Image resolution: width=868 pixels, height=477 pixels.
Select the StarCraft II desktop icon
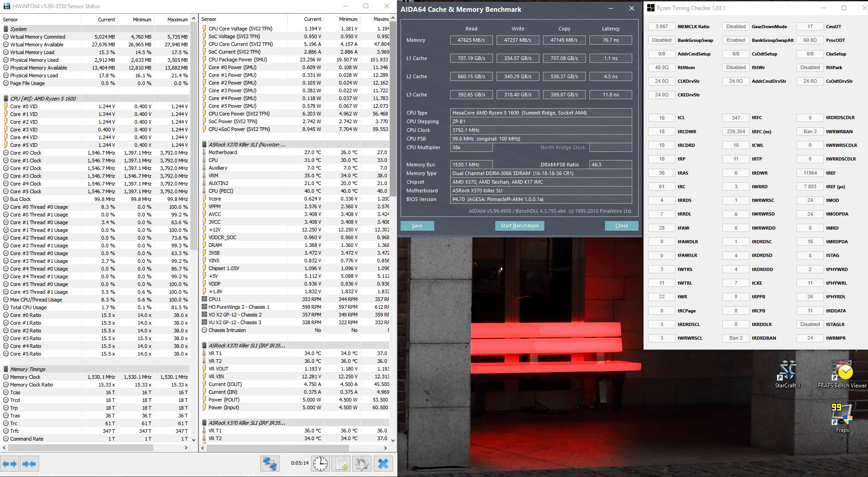coord(787,374)
